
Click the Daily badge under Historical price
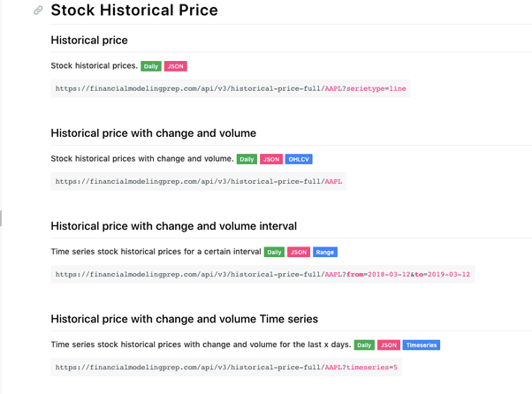pos(151,66)
